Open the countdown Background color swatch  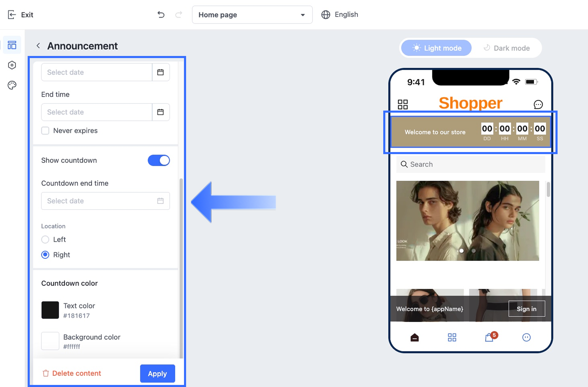50,341
